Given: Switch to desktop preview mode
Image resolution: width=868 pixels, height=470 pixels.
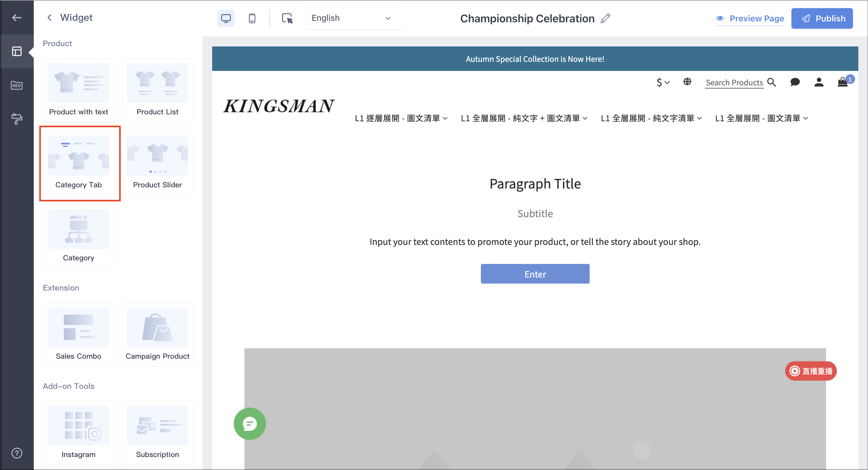Looking at the screenshot, I should tap(226, 18).
